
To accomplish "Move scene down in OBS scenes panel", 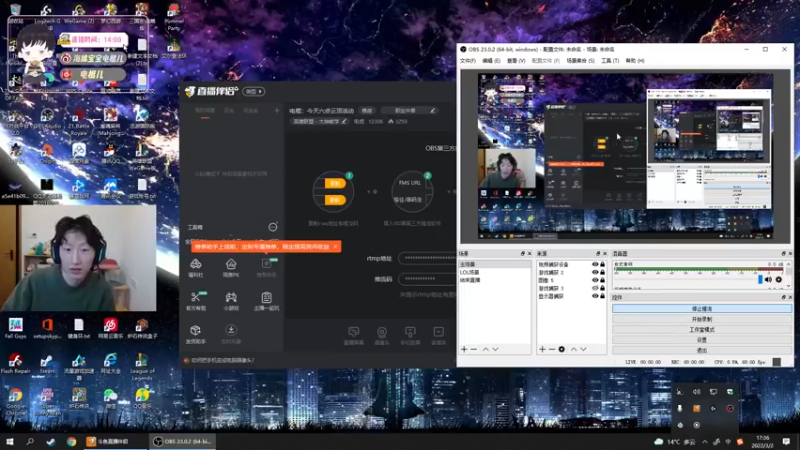I will 495,349.
